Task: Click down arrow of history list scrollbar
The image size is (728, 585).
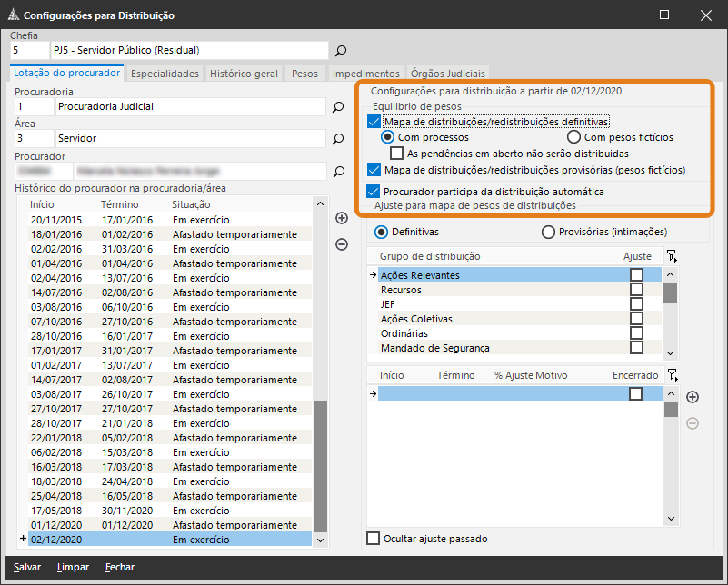Action: coord(319,540)
